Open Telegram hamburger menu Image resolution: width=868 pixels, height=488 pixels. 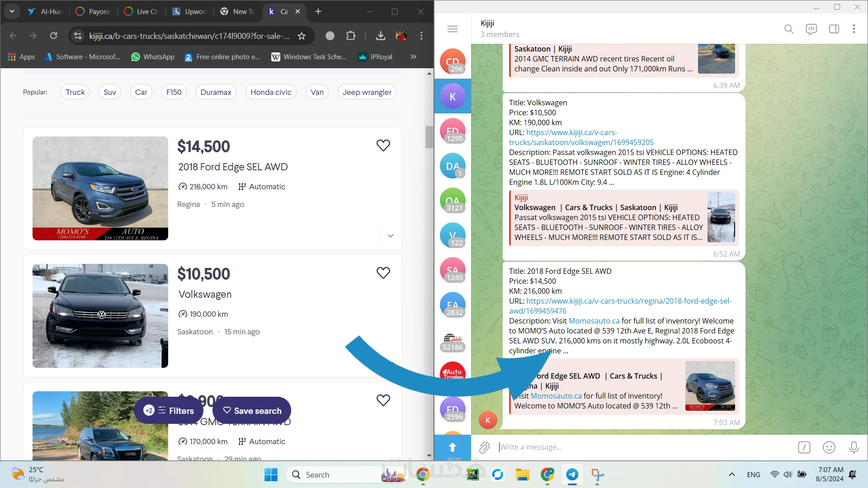coord(453,29)
